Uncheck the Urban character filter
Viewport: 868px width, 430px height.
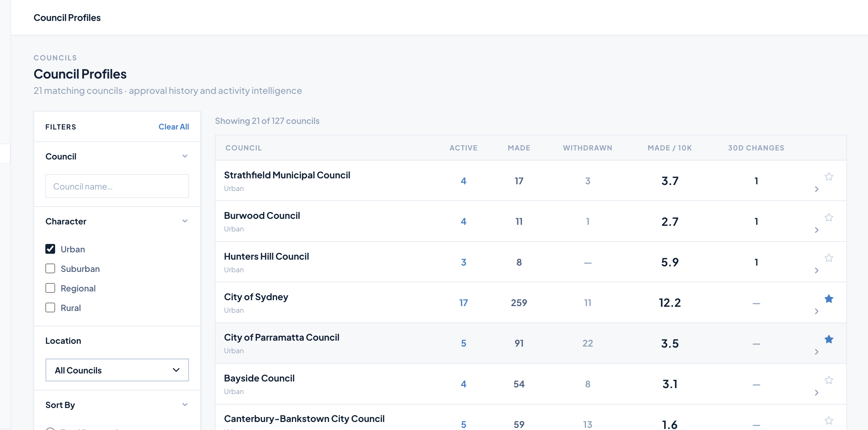pos(50,249)
